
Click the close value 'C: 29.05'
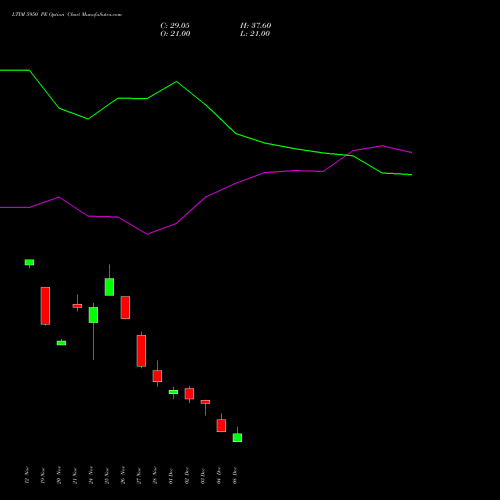[175, 26]
